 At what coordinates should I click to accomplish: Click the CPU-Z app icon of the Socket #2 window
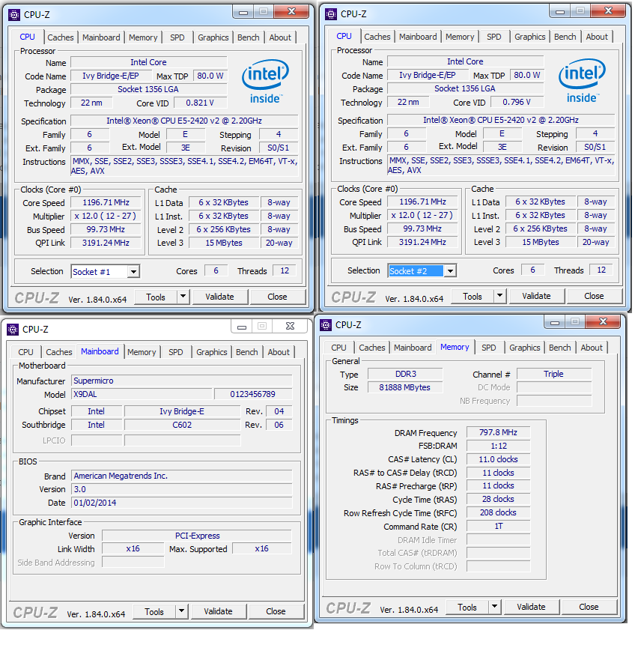pyautogui.click(x=330, y=13)
